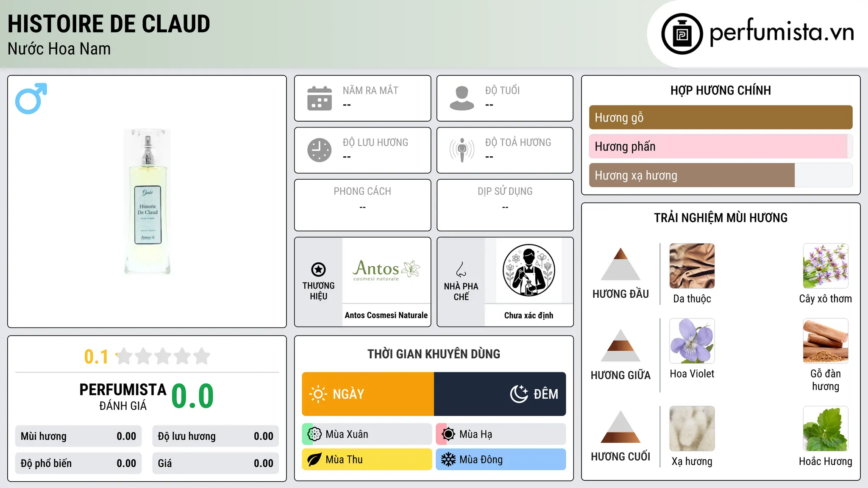The image size is (868, 488).
Task: Click the rating stars row
Action: tap(163, 356)
